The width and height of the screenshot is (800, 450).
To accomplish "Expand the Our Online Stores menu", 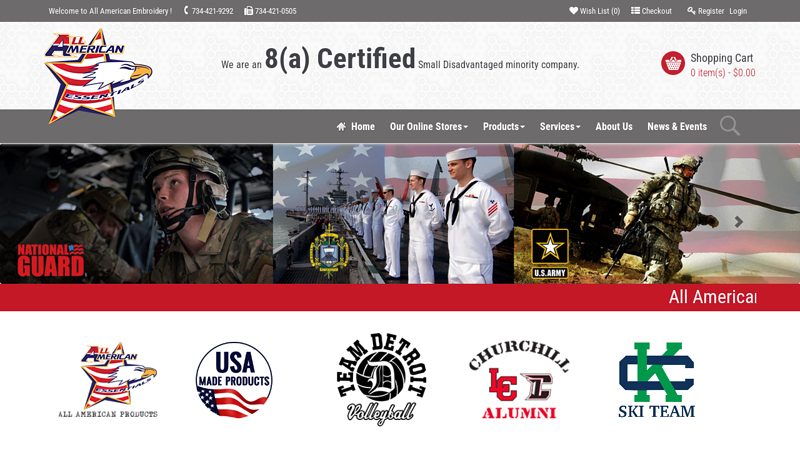I will (x=429, y=127).
